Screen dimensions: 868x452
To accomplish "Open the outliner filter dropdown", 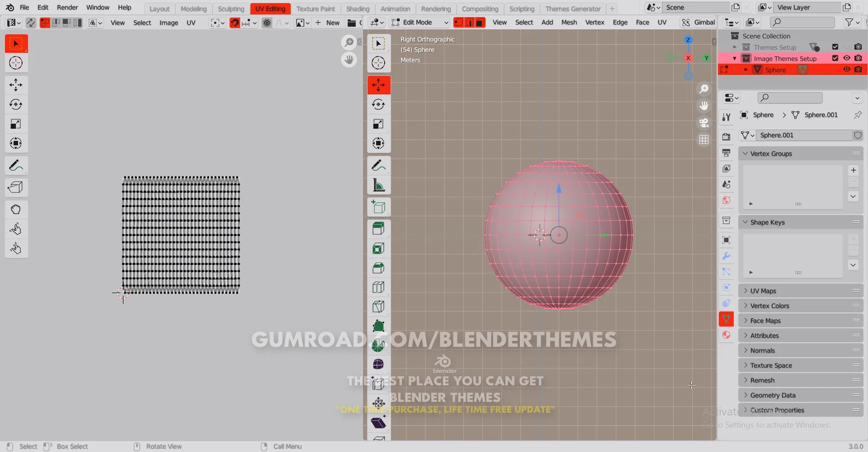I will coord(852,22).
